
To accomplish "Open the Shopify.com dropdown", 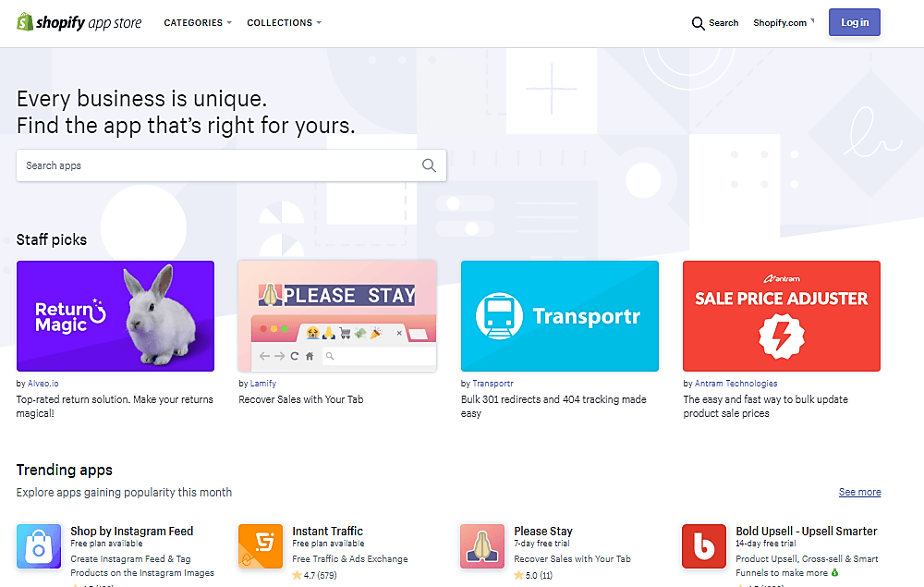I will [784, 22].
